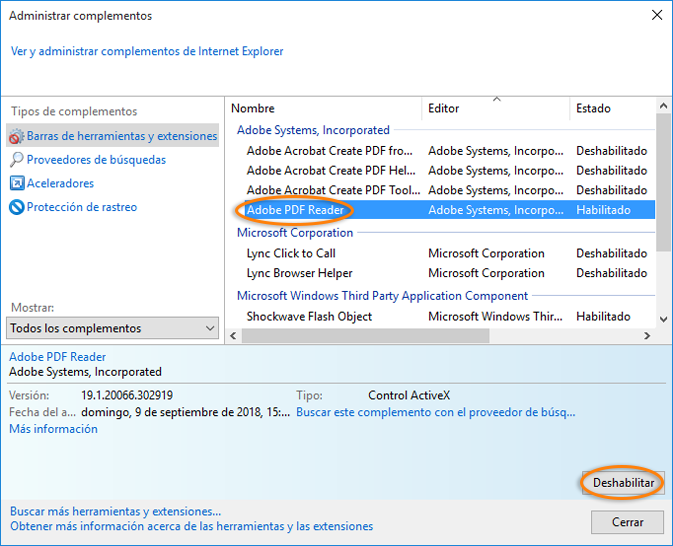Click vertical scrollbar down arrow
Viewport: 673px width, 546px height.
(x=663, y=319)
